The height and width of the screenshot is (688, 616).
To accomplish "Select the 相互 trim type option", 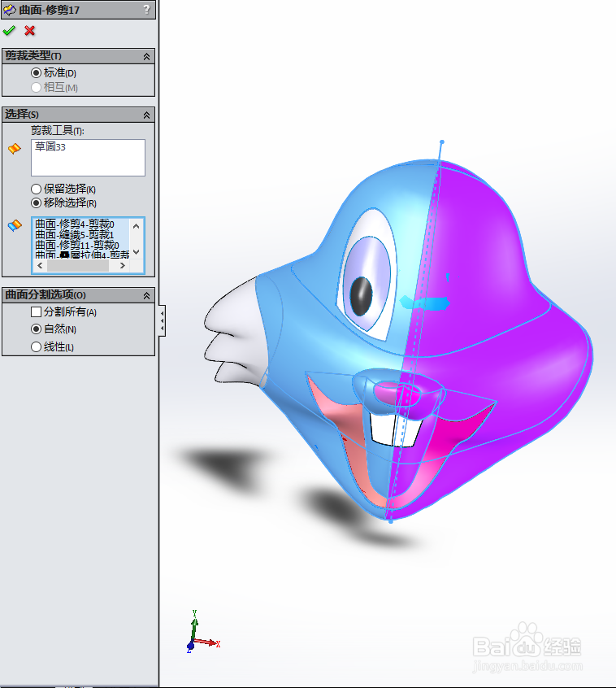I will [x=37, y=87].
